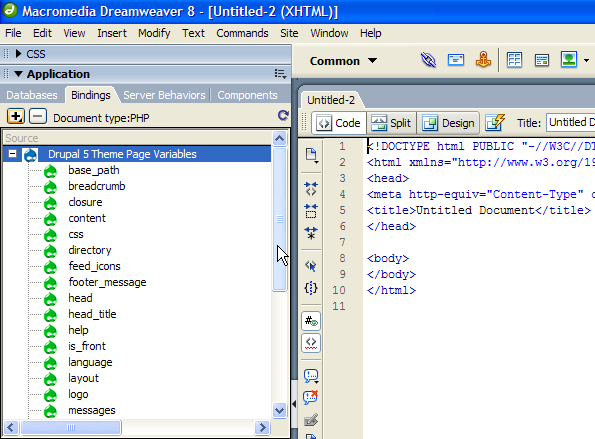Screen dimensions: 595x439
Task: Expand the CSS panel group
Action: point(18,54)
